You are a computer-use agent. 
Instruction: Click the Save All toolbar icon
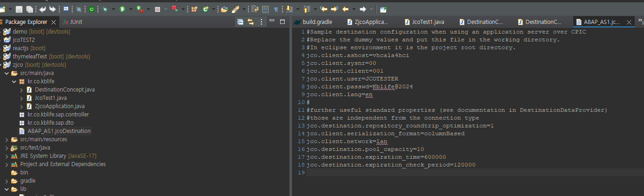click(x=29, y=9)
